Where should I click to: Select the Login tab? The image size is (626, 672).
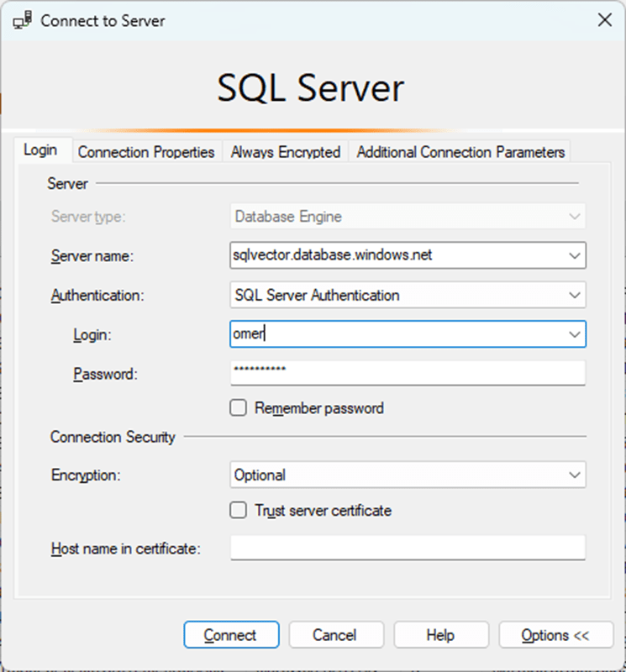pyautogui.click(x=40, y=150)
